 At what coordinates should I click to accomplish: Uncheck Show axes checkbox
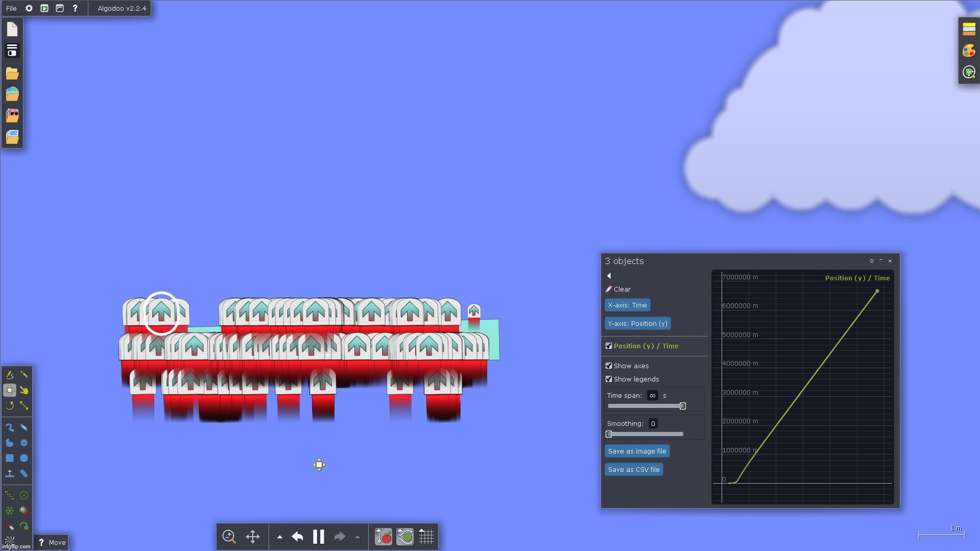tap(609, 366)
